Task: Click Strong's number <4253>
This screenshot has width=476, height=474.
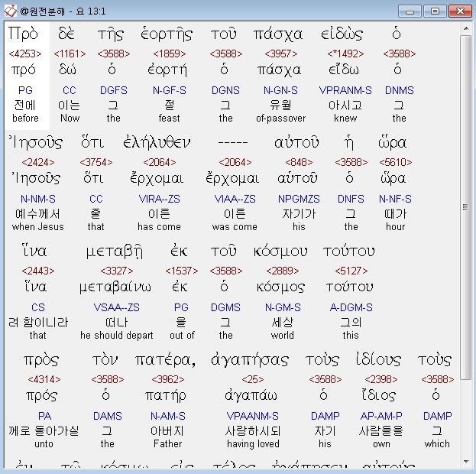Action: pyautogui.click(x=25, y=54)
